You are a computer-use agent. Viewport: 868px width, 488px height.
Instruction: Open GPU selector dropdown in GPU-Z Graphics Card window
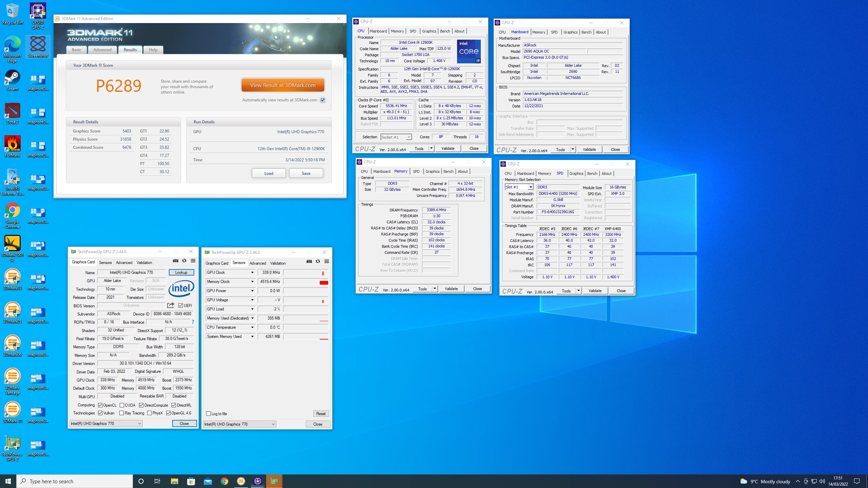coord(106,424)
